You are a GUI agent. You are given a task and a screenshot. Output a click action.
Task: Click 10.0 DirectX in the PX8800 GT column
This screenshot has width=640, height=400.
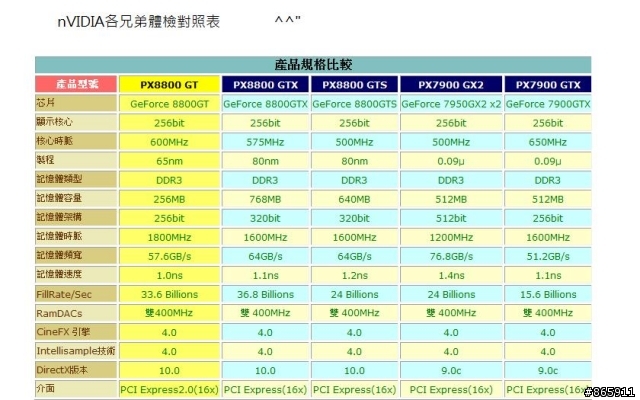(169, 371)
